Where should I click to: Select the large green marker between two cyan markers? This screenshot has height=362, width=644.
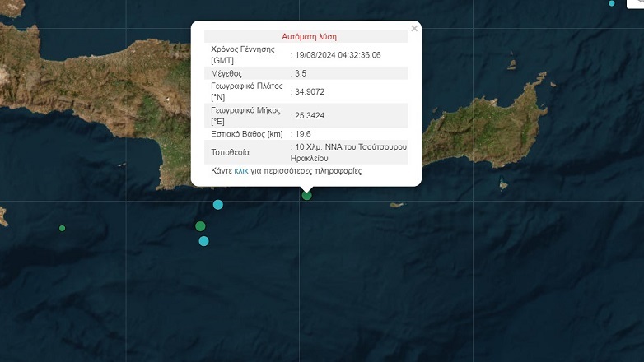pos(200,226)
